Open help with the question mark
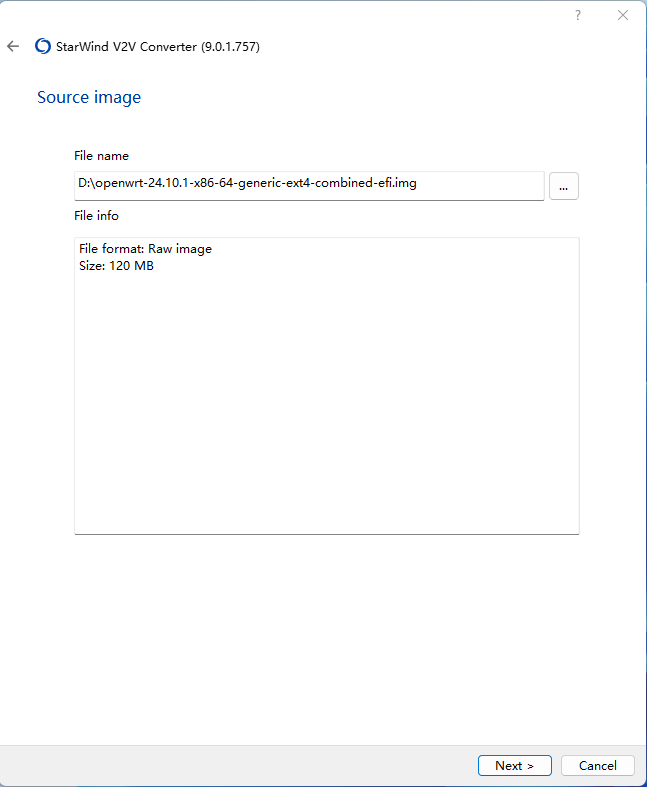 click(578, 15)
